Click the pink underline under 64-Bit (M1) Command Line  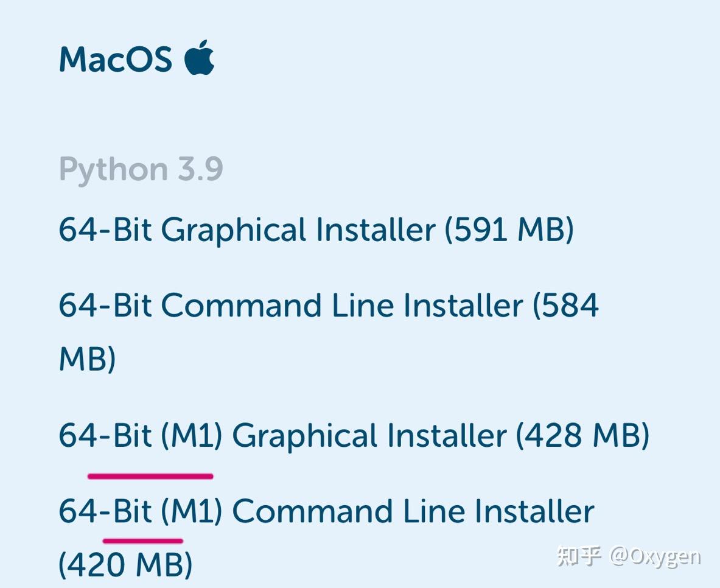[144, 541]
